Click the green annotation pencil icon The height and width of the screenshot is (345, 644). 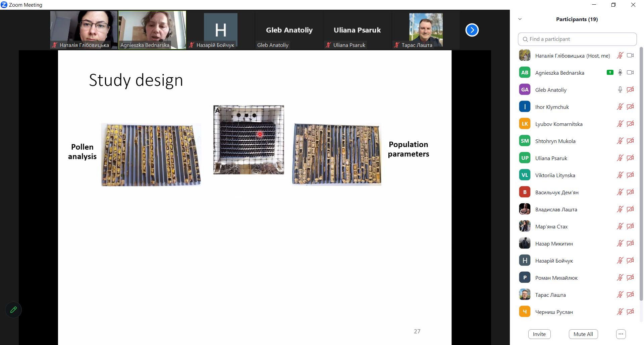point(13,310)
